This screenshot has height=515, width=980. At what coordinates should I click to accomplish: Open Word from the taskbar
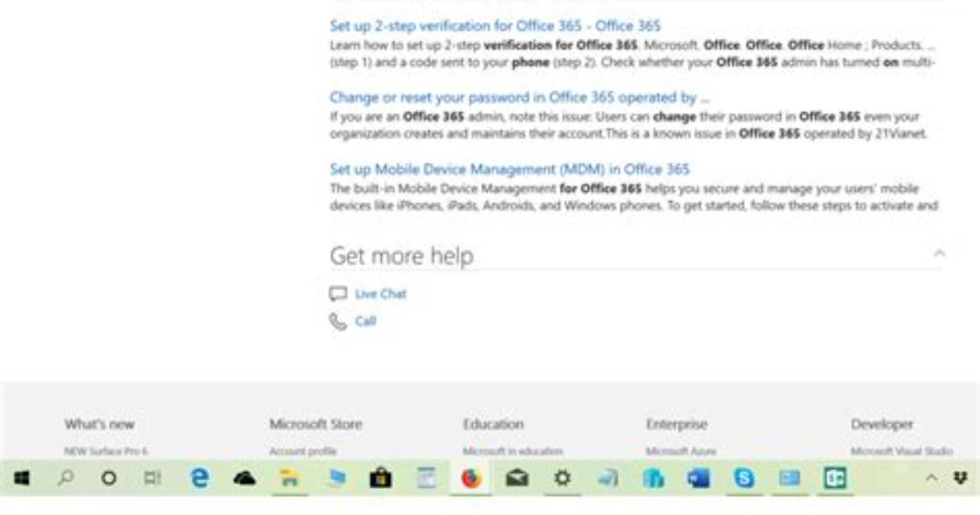point(699,479)
